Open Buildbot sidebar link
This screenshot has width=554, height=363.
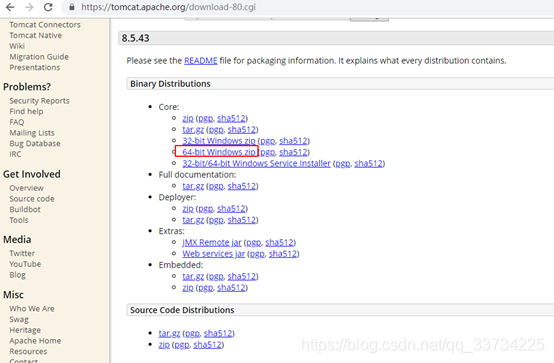coord(25,209)
